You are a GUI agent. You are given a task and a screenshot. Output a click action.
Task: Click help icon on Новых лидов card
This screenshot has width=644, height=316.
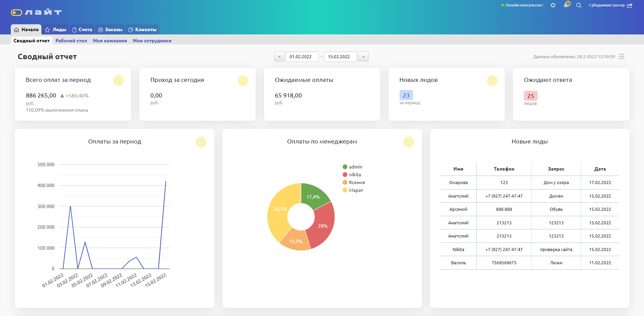pos(492,81)
